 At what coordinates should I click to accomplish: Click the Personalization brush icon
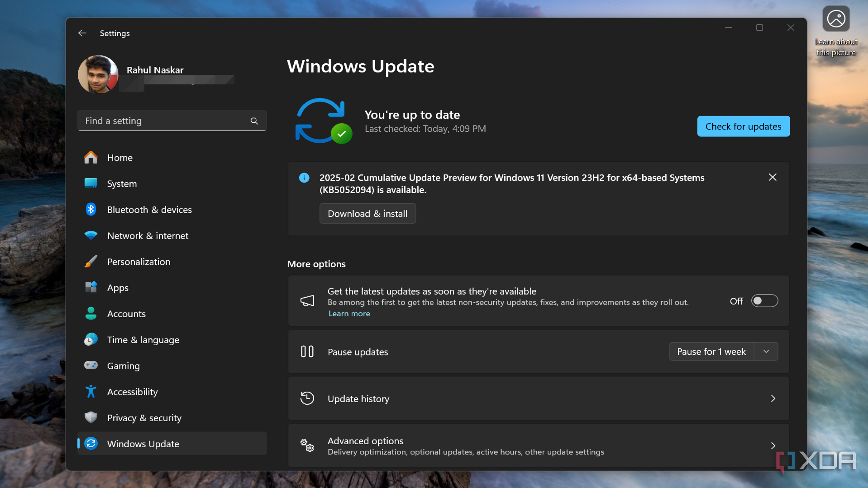coord(91,261)
